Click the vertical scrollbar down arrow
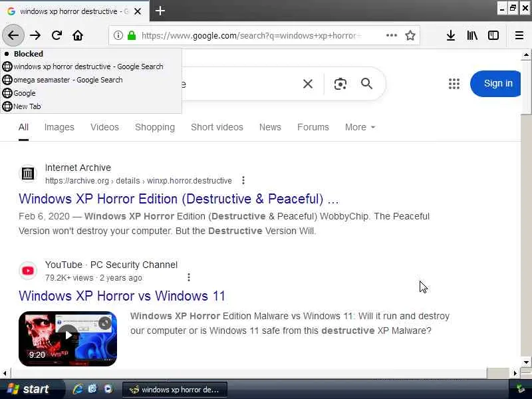 (526, 362)
